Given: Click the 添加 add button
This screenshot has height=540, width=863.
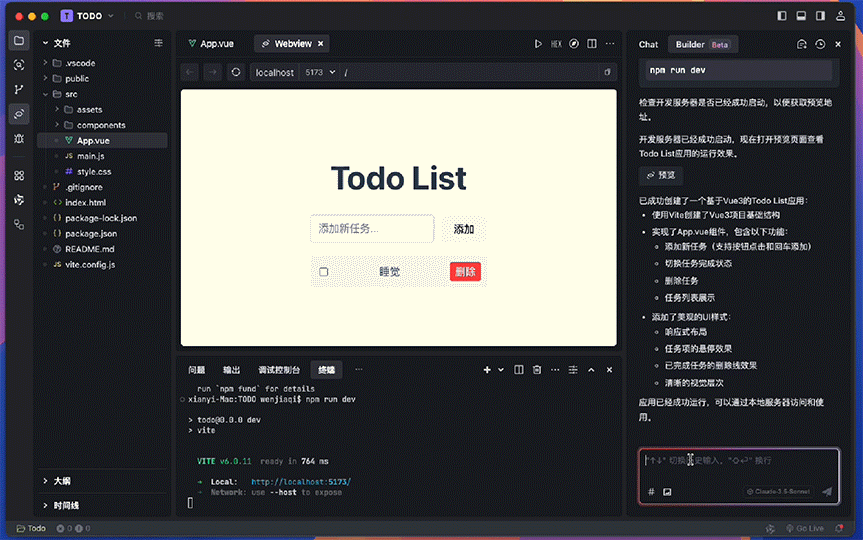Looking at the screenshot, I should pos(463,229).
